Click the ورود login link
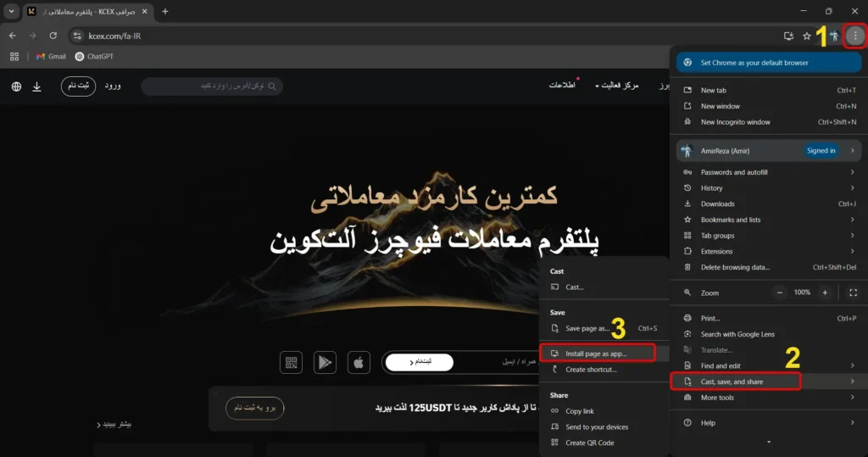Image resolution: width=868 pixels, height=457 pixels. tap(113, 86)
